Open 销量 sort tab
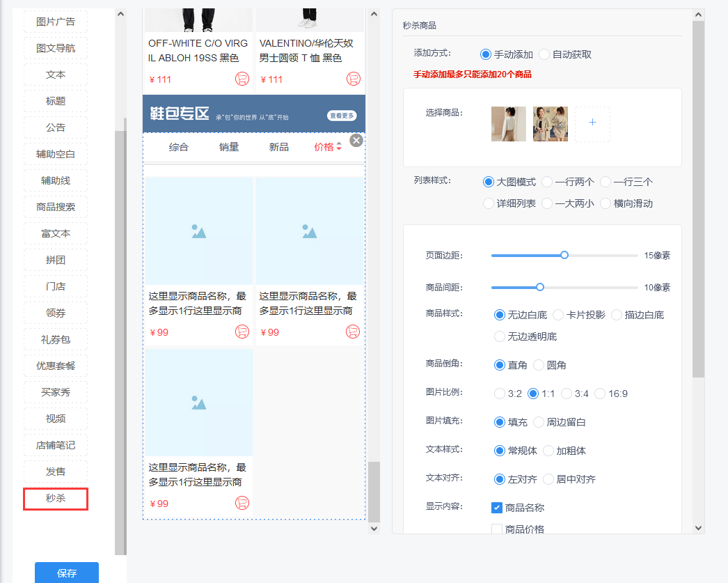The height and width of the screenshot is (583, 728). coord(229,147)
